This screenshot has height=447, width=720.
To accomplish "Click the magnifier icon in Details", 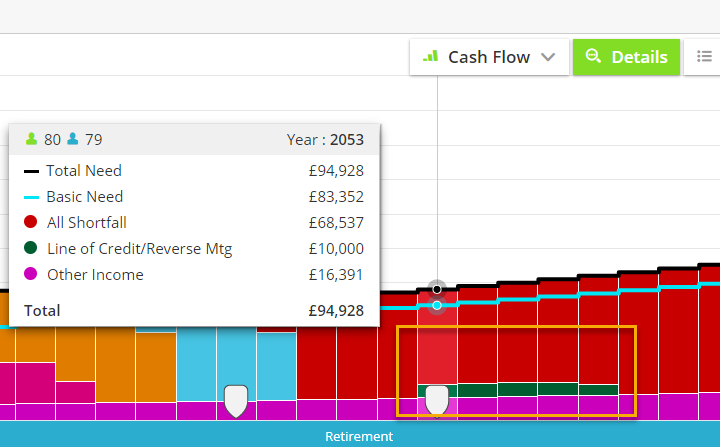I will tap(593, 56).
